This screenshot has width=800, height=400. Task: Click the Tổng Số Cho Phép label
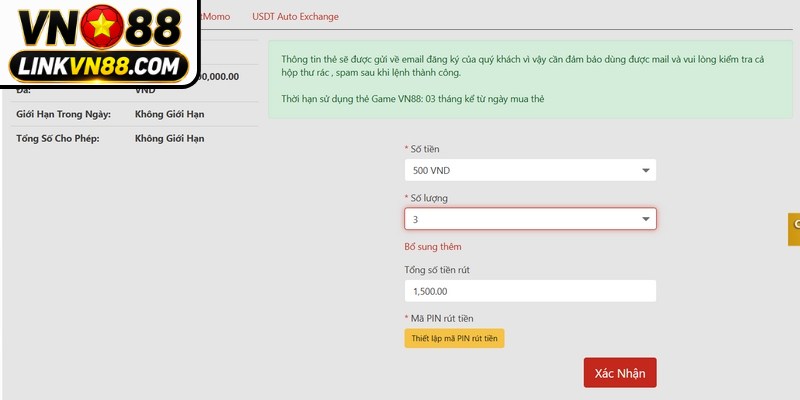click(x=58, y=138)
